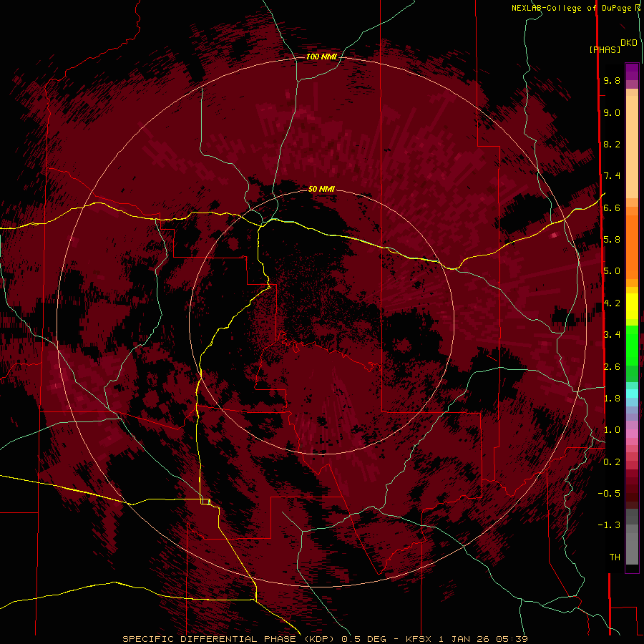644x644 pixels.
Task: Click the yellow segment of the color bar
Action: pyautogui.click(x=632, y=306)
